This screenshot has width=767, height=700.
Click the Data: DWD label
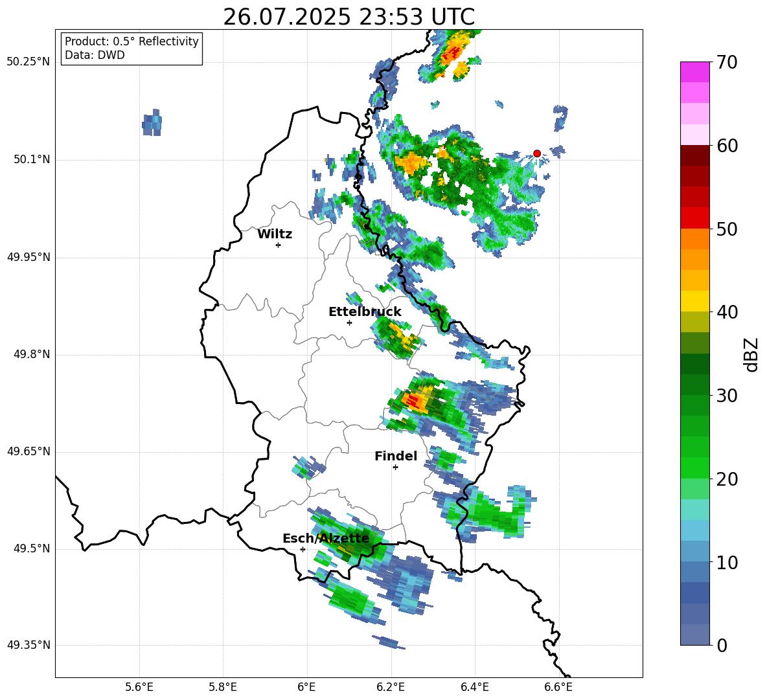point(95,55)
